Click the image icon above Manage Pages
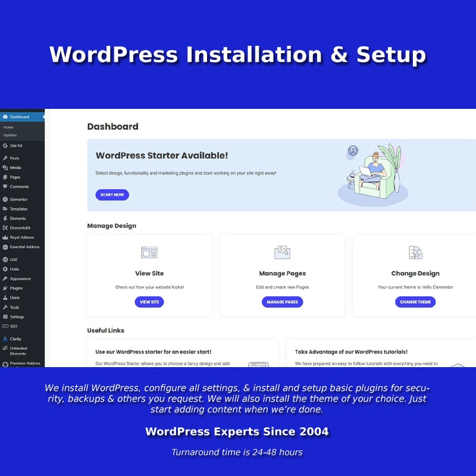Viewport: 476px width, 476px height. pyautogui.click(x=282, y=252)
